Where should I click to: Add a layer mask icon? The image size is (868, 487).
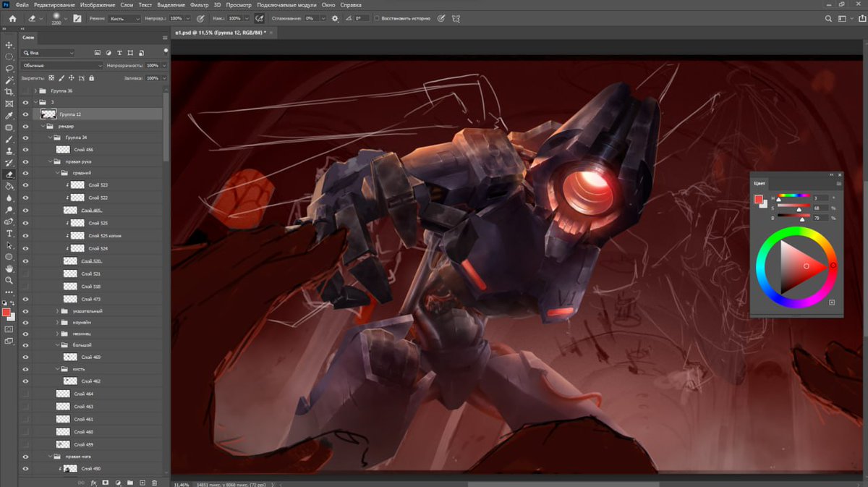pyautogui.click(x=106, y=482)
